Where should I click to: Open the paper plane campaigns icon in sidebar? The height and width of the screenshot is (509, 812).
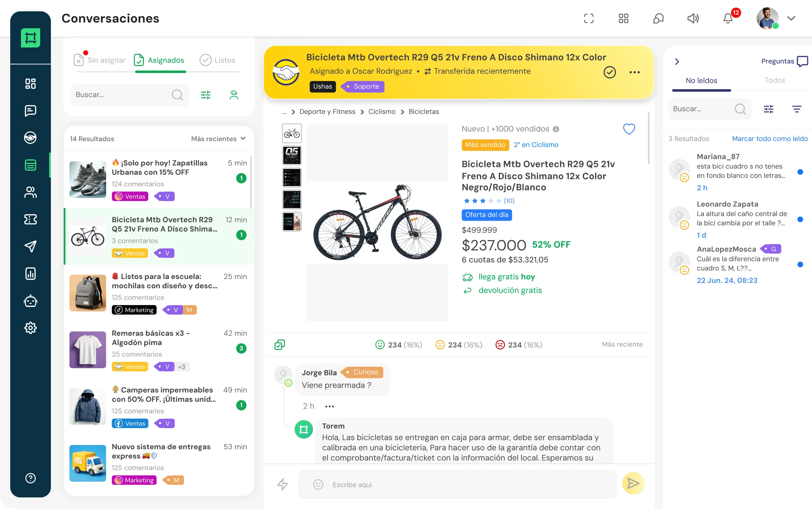pyautogui.click(x=30, y=246)
